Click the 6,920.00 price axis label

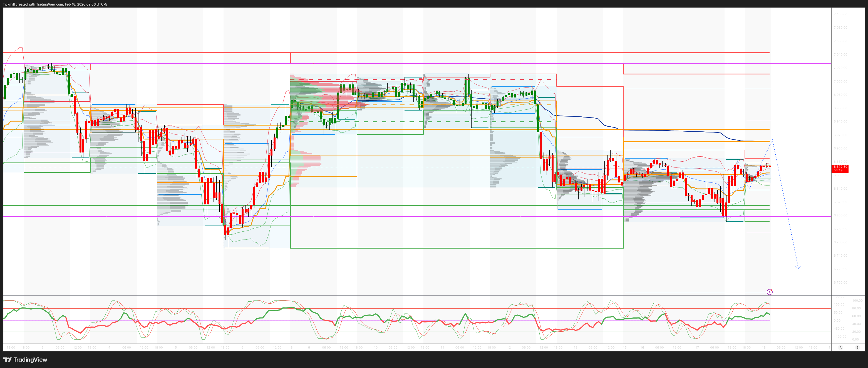pyautogui.click(x=840, y=135)
